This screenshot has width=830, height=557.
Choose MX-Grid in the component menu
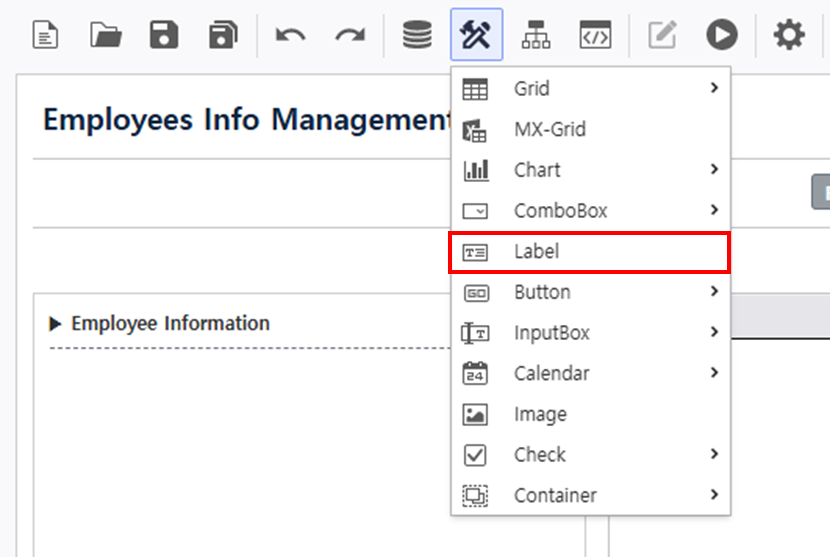point(591,130)
